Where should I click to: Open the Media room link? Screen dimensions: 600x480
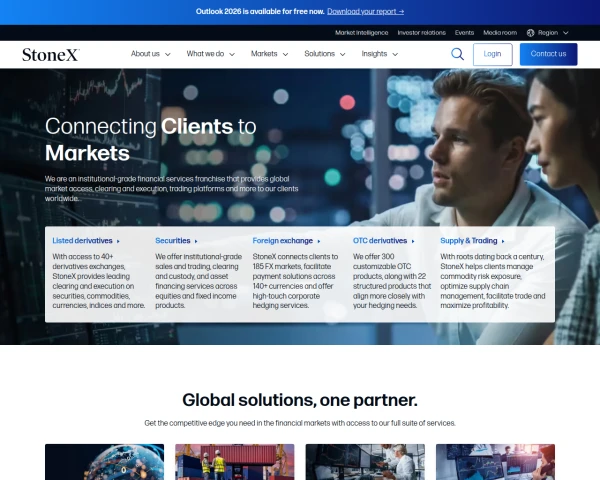coord(500,33)
